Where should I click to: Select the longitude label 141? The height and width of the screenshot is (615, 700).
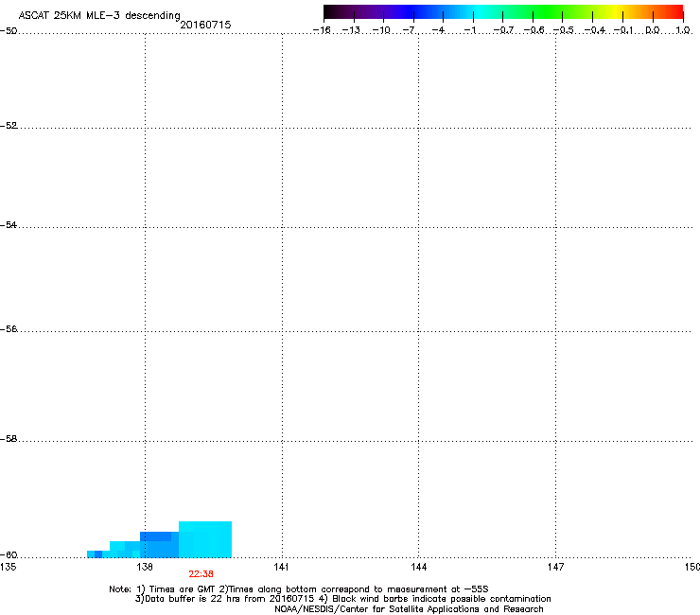pyautogui.click(x=281, y=567)
